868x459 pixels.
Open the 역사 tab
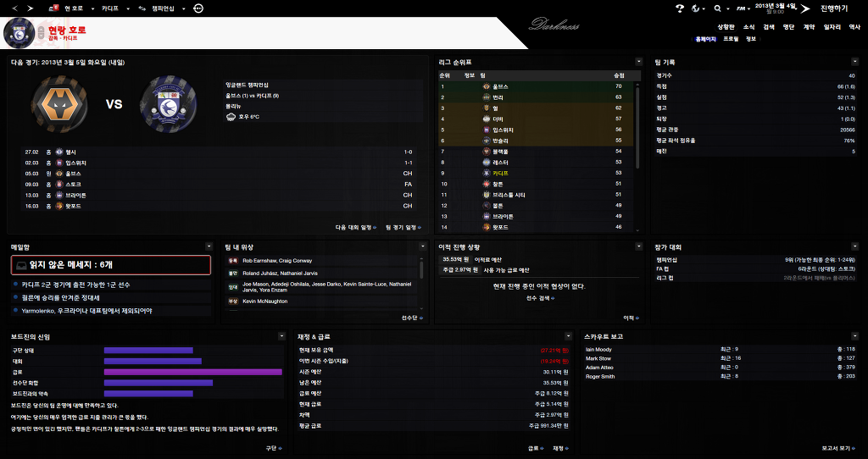click(854, 26)
